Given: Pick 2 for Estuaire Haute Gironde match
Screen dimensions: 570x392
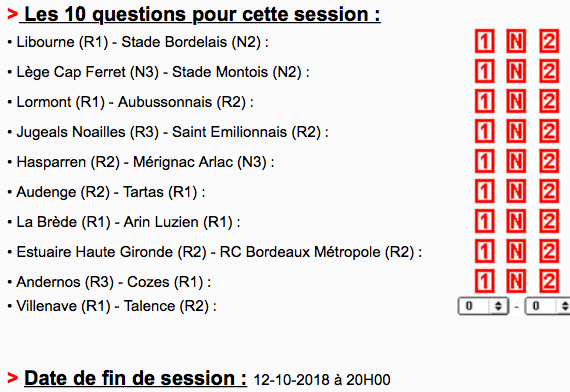Looking at the screenshot, I should 549,251.
